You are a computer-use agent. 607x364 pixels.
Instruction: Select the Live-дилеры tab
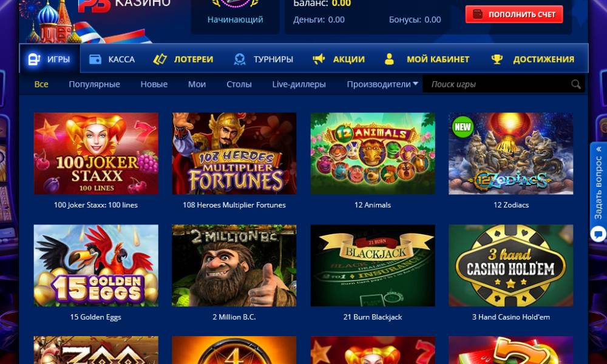click(299, 84)
